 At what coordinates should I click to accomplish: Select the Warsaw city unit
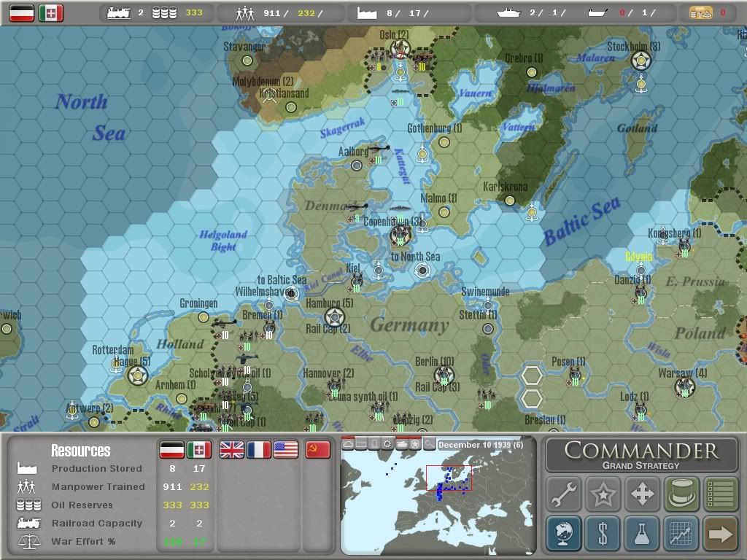pos(684,386)
